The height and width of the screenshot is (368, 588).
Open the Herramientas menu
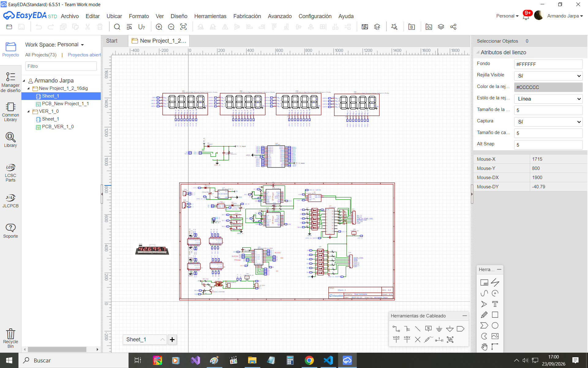coord(210,16)
